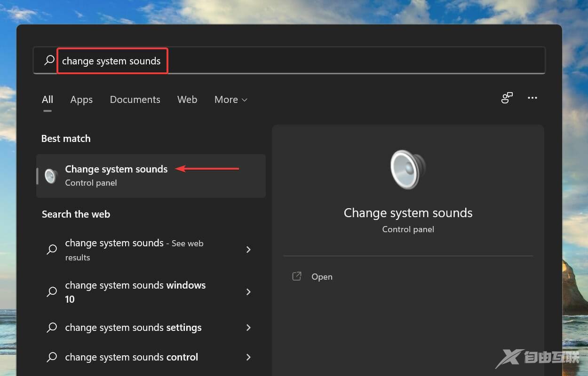Click the speaker icon beside Change system sounds result
Image resolution: width=588 pixels, height=376 pixels.
[x=50, y=176]
